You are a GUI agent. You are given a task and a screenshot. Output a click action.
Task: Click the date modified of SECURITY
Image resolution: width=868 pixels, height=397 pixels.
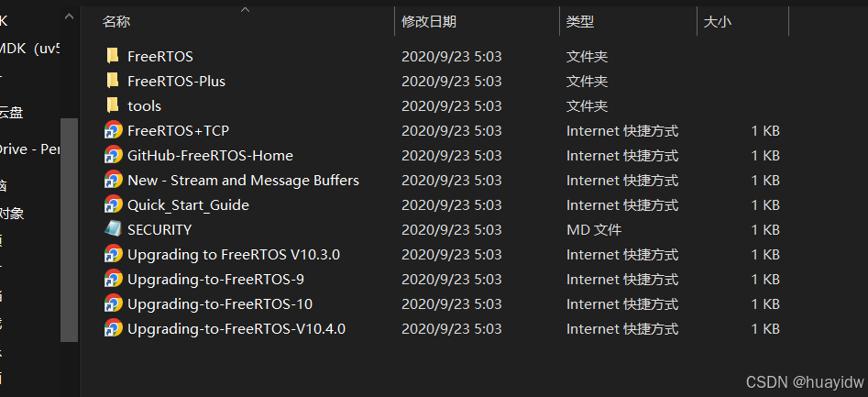coord(451,230)
